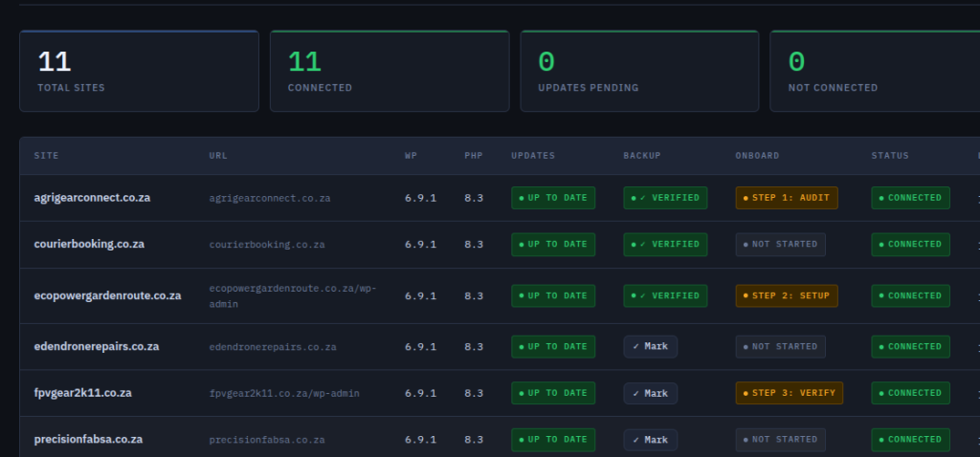
Task: Click Step 2: Setup badge for ecopowergardenroute
Action: pos(787,296)
